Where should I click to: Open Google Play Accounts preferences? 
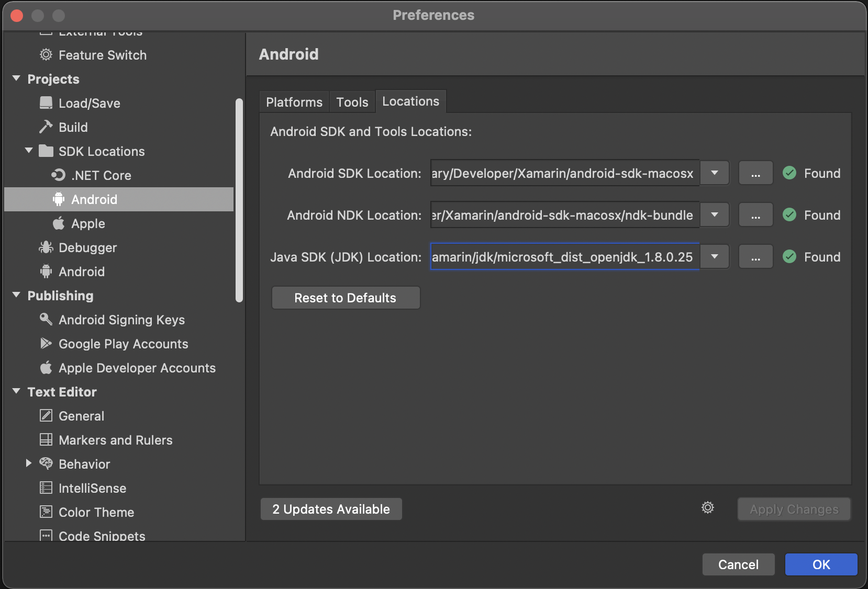coord(124,344)
